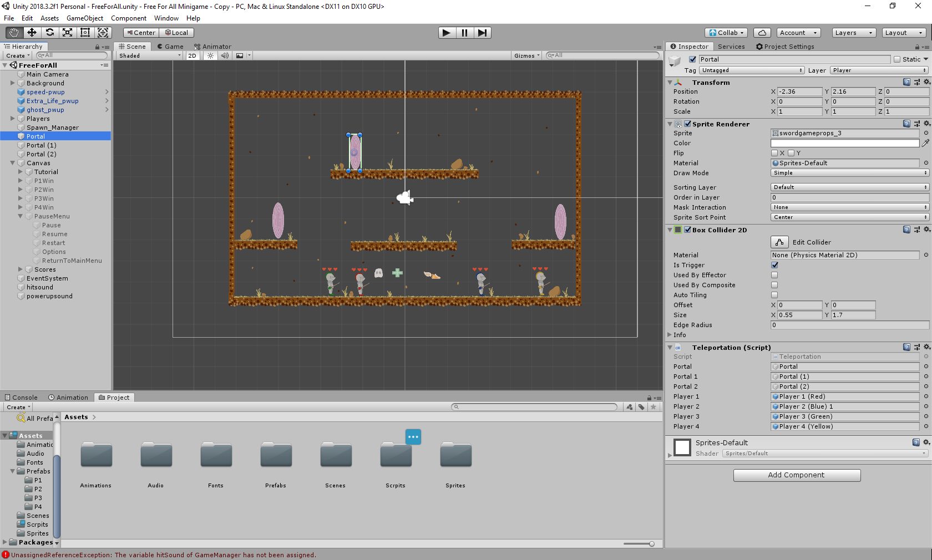Open Mask Interaction dropdown
The image size is (932, 560).
click(x=850, y=207)
